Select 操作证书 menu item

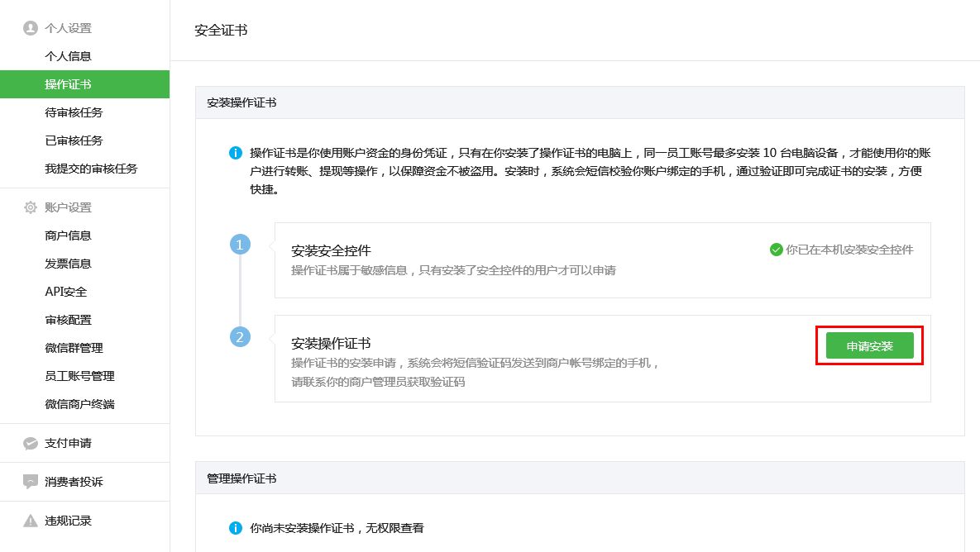coord(68,84)
